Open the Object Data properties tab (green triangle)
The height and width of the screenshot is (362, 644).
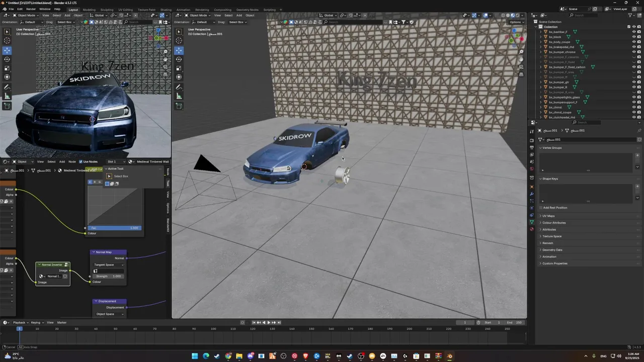(532, 222)
